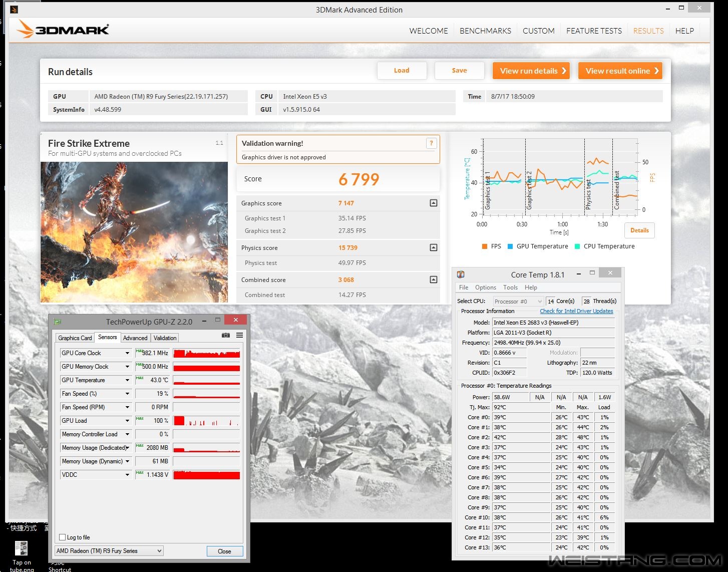This screenshot has width=728, height=572.
Task: Click Check for Intel Driver Updates link
Action: [x=576, y=311]
